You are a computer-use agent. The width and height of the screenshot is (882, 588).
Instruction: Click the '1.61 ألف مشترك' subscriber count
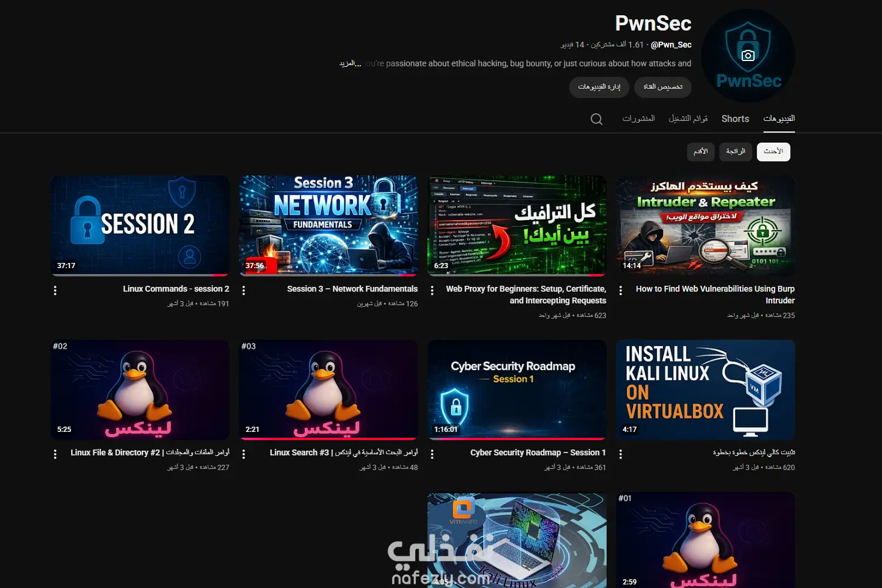click(617, 45)
